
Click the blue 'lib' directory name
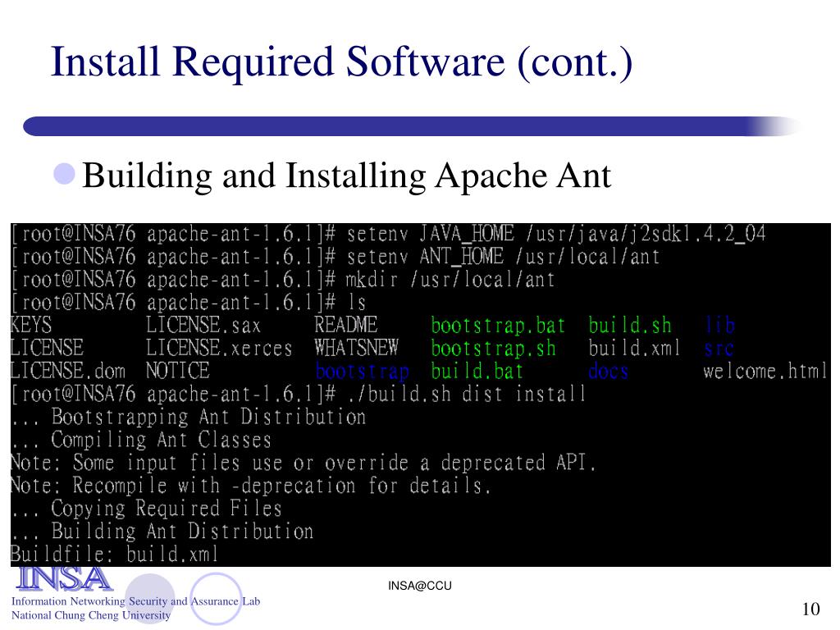point(719,325)
